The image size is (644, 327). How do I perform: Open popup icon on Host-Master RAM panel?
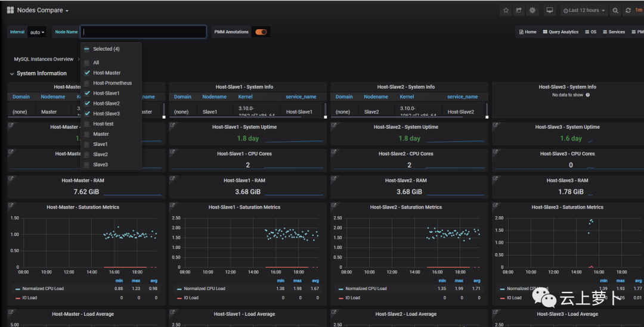click(11, 179)
